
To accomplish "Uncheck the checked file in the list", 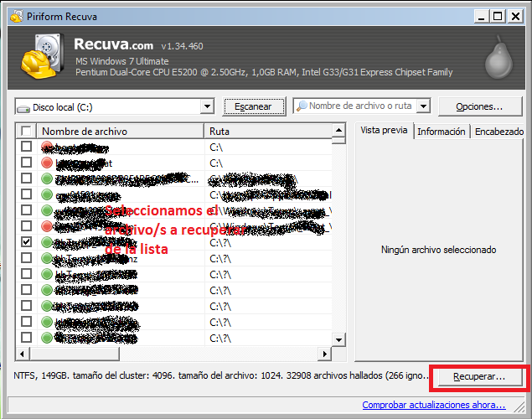I will click(x=26, y=242).
